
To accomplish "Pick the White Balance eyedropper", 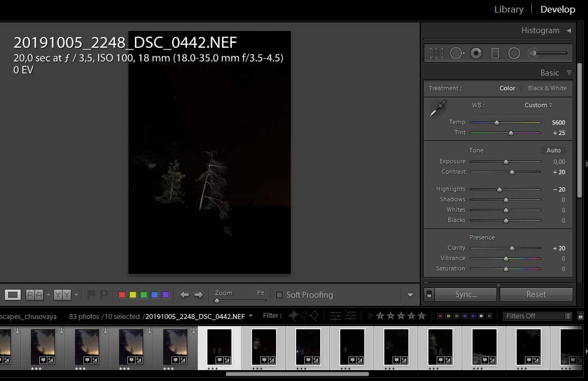I will pyautogui.click(x=437, y=108).
